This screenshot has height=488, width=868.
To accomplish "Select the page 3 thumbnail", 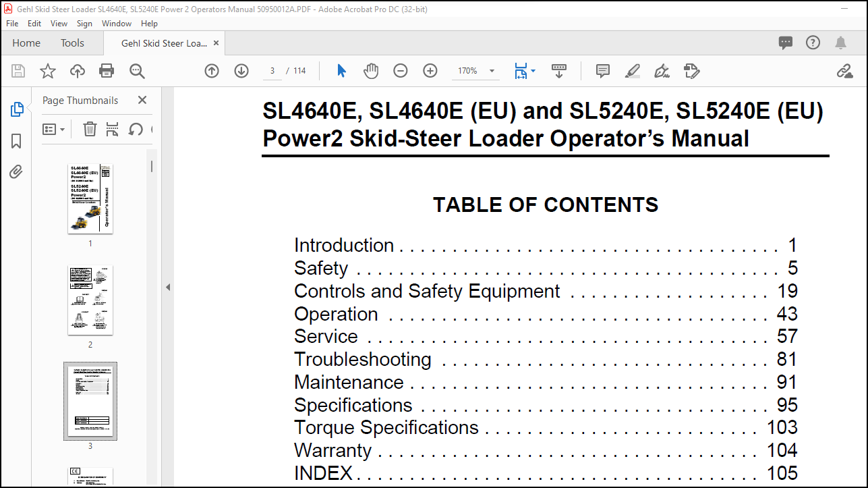I will tap(90, 401).
